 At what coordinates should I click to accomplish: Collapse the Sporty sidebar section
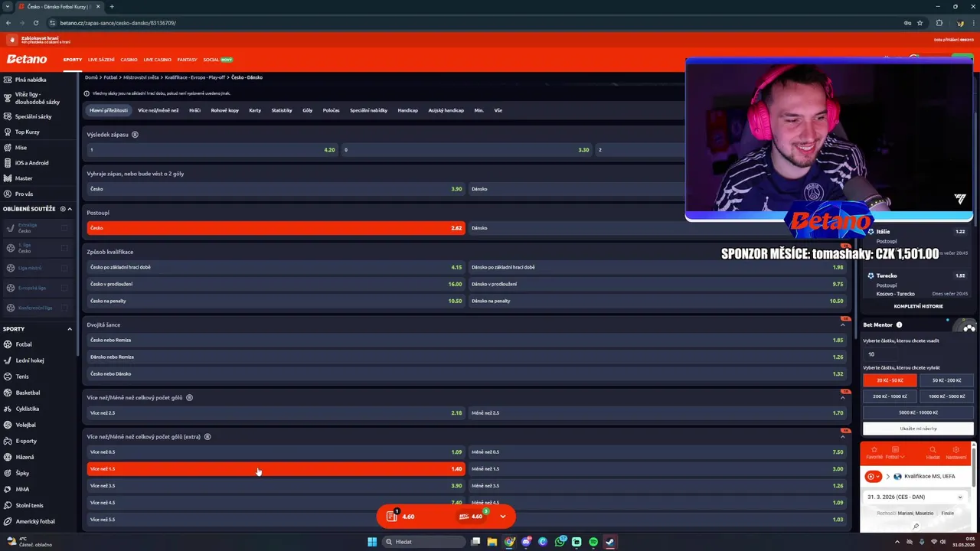pos(70,329)
